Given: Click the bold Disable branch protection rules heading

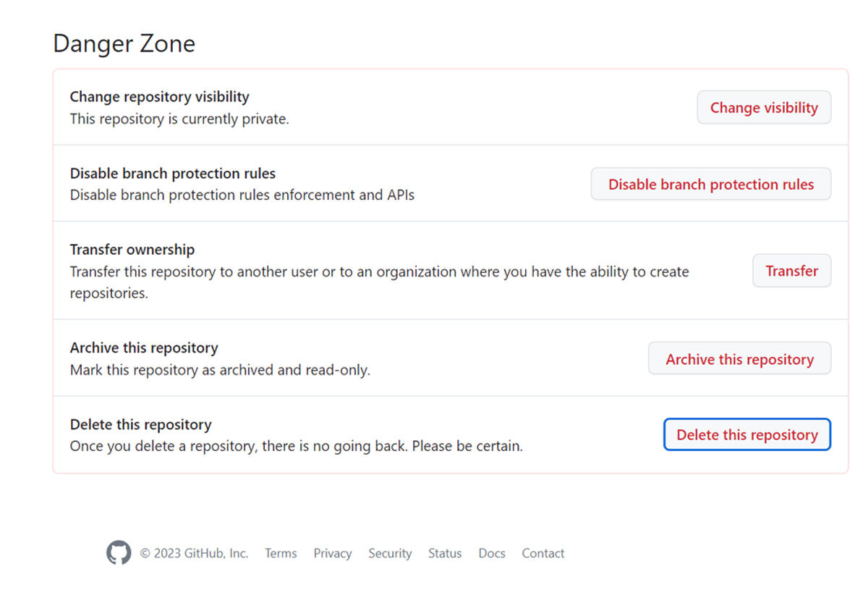Looking at the screenshot, I should (x=172, y=174).
